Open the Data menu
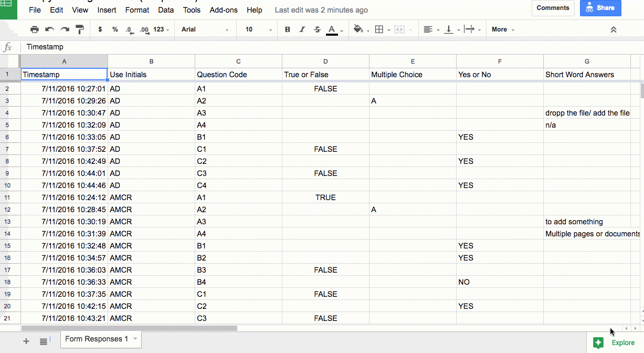This screenshot has width=644, height=353. tap(166, 10)
